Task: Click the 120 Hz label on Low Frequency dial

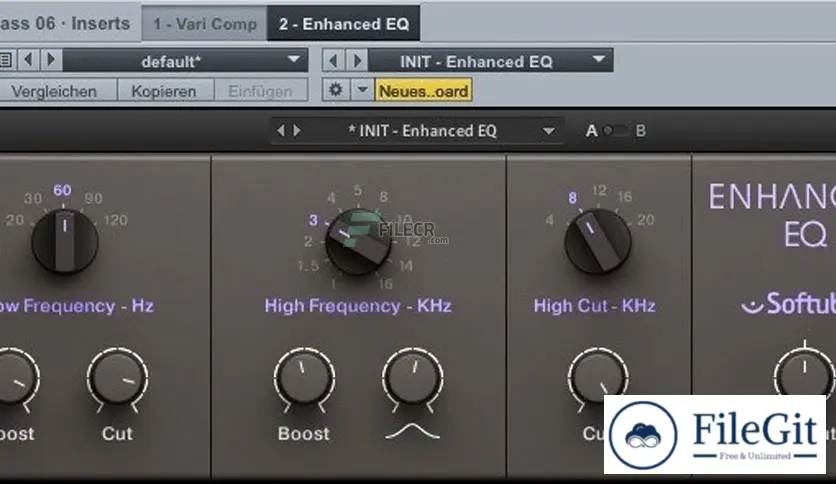Action: [116, 220]
